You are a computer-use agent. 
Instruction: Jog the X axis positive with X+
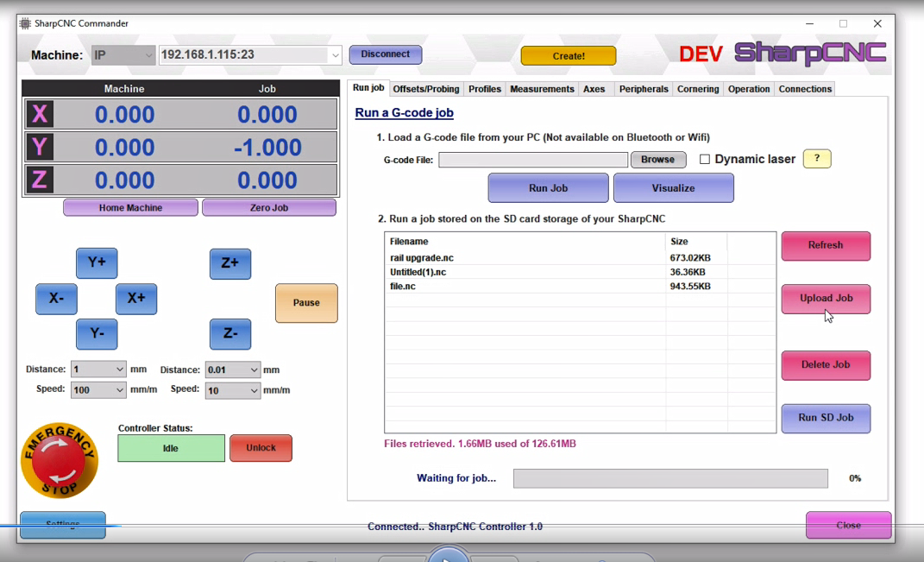(136, 299)
